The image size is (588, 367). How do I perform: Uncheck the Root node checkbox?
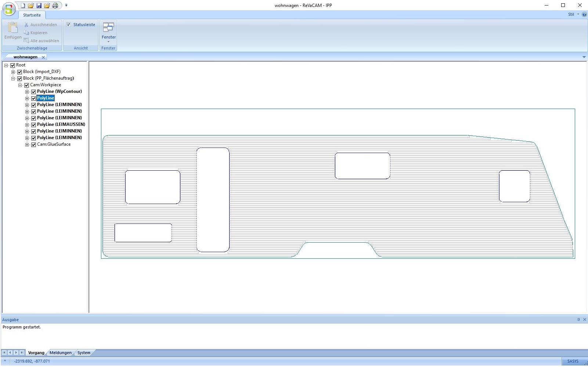pyautogui.click(x=12, y=65)
